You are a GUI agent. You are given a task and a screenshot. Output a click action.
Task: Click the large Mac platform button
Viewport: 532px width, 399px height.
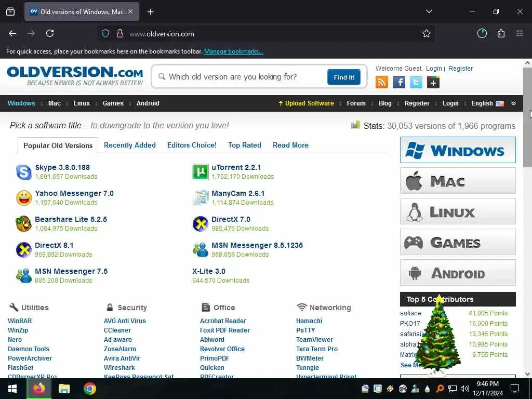pyautogui.click(x=458, y=180)
